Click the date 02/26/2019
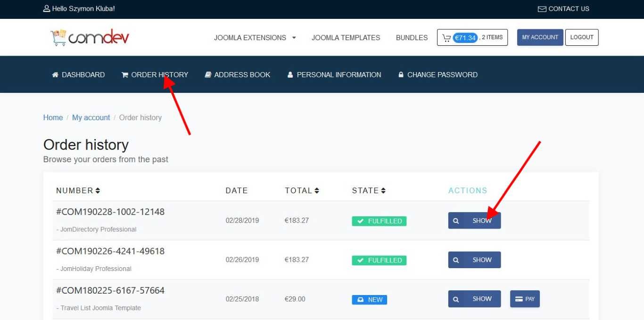Screen dimensions: 644x320 [x=242, y=260]
